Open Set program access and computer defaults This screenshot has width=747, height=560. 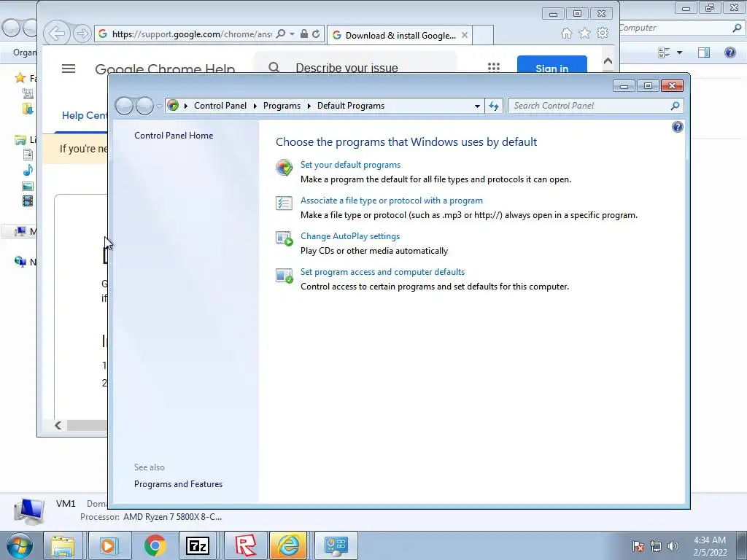click(382, 272)
